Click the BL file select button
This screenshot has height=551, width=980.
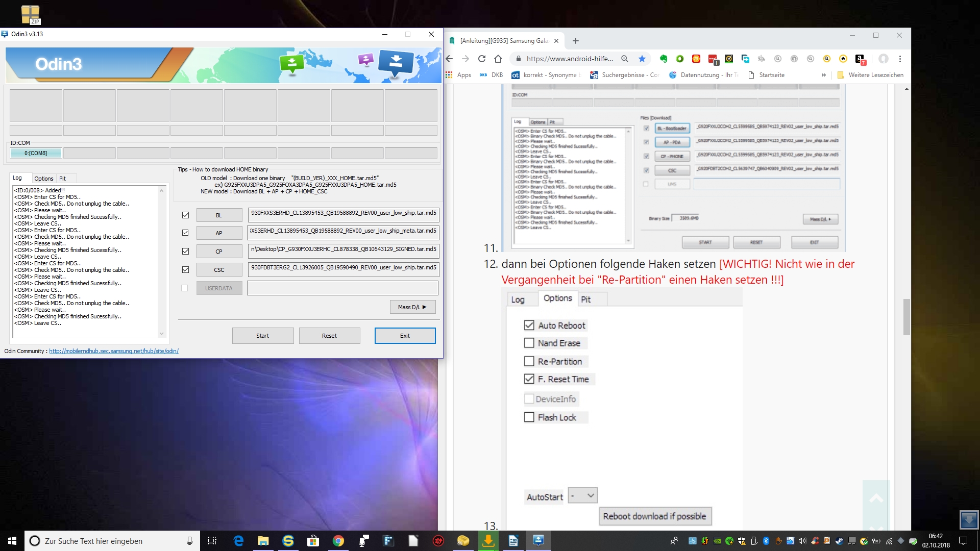(219, 215)
